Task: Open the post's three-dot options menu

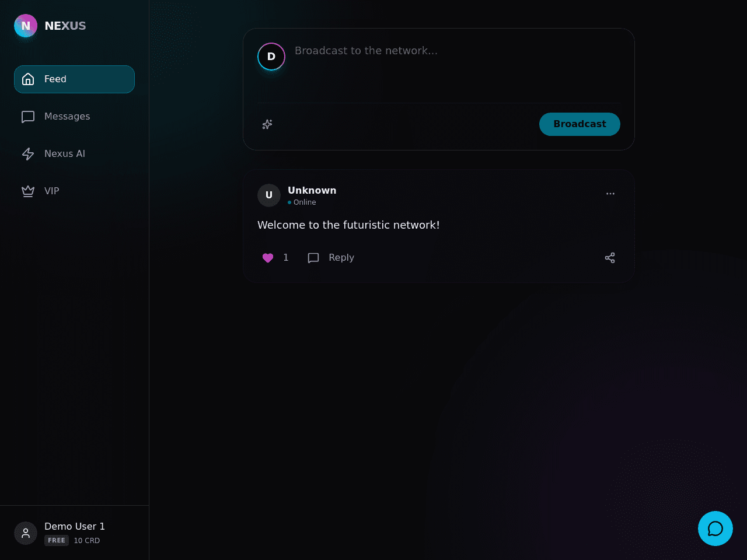Action: [610, 194]
